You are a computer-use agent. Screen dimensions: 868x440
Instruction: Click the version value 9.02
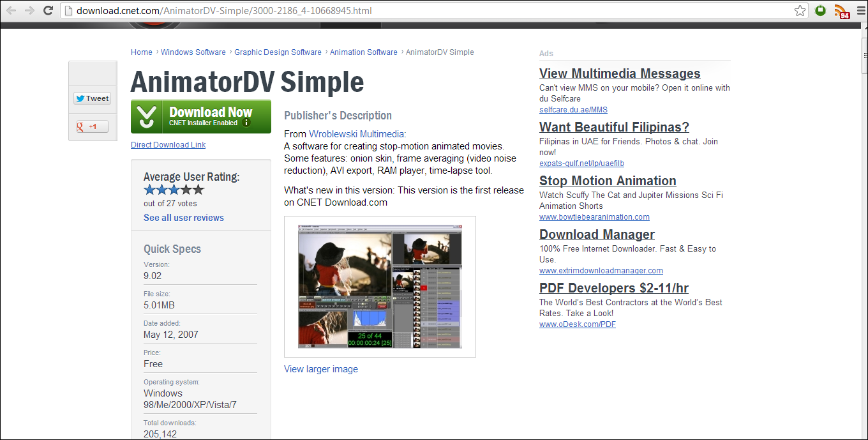tap(153, 276)
